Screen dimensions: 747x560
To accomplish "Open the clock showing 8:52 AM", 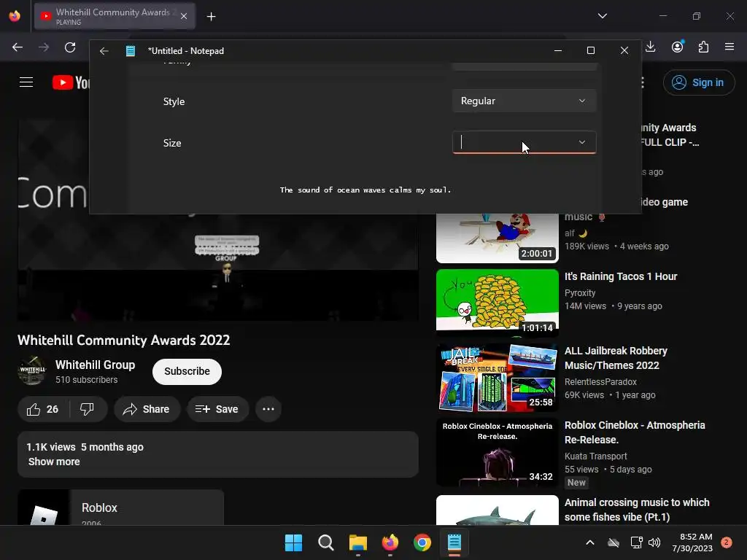I will tap(692, 542).
